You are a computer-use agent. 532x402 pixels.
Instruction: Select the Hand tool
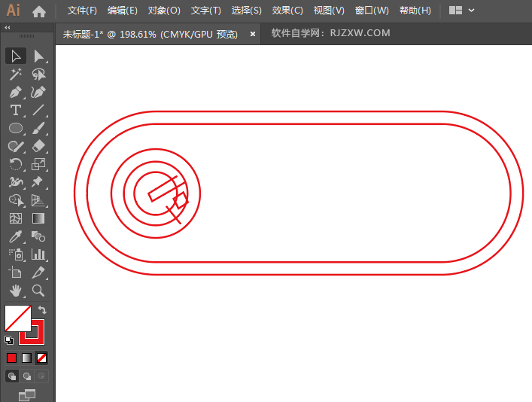16,291
